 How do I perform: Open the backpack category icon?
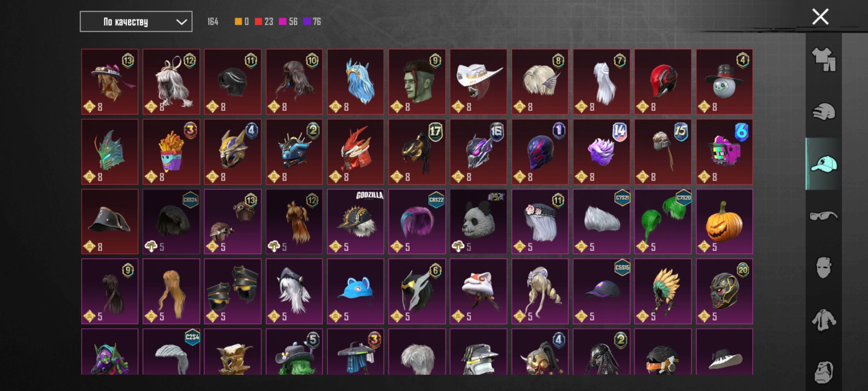pyautogui.click(x=824, y=372)
